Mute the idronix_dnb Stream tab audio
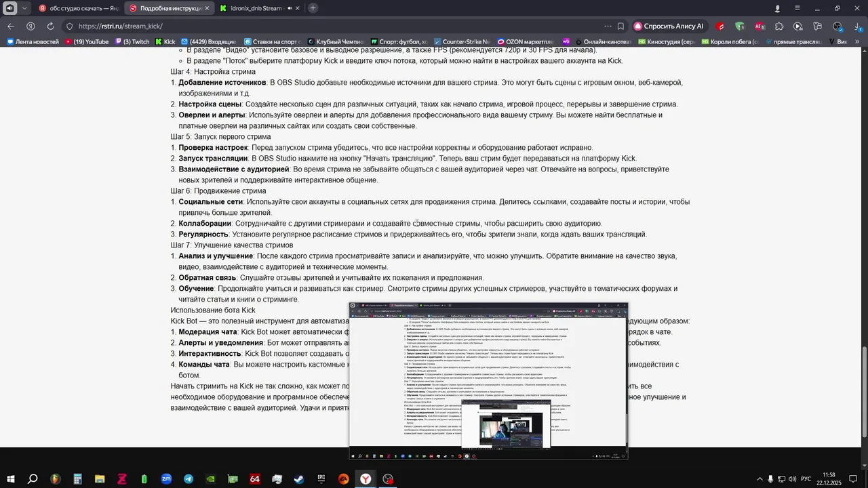The height and width of the screenshot is (488, 868). pos(290,8)
